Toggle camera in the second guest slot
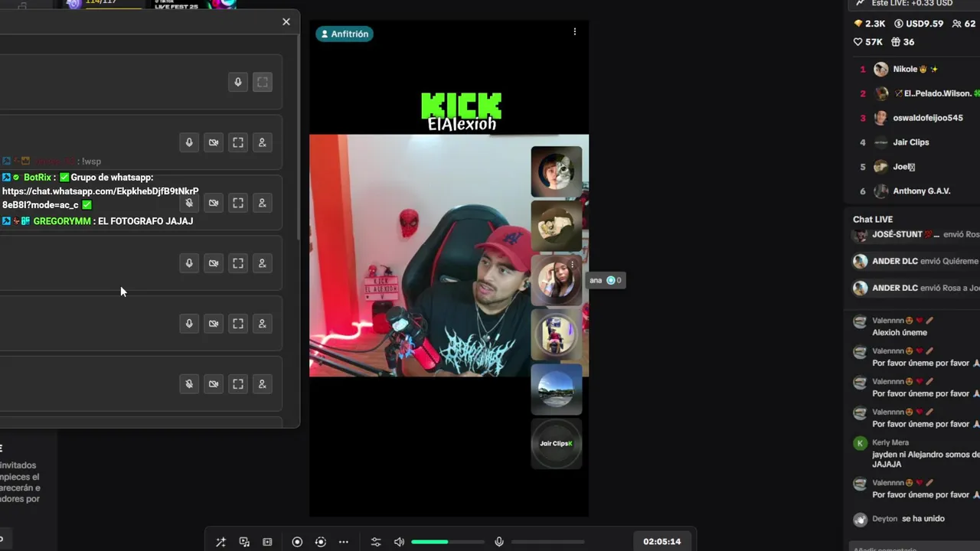Viewport: 980px width, 551px height. point(214,142)
